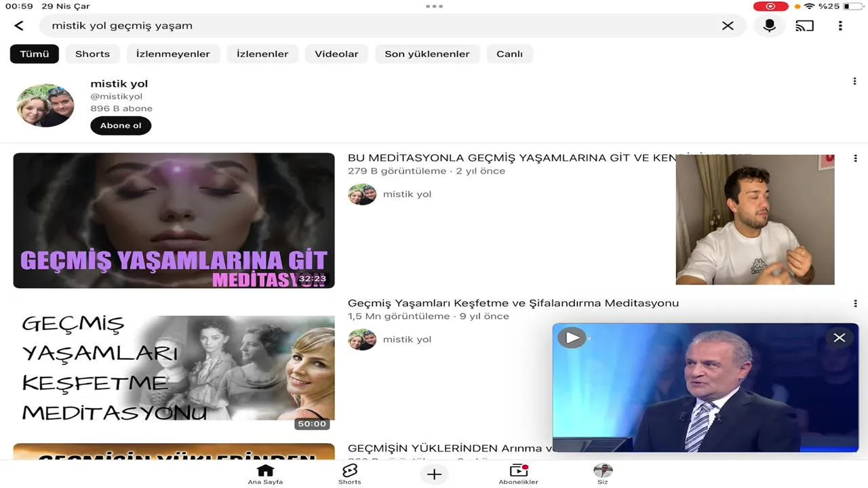Open options for Geçmiş Yaşamları Keşfetme video

click(x=855, y=303)
